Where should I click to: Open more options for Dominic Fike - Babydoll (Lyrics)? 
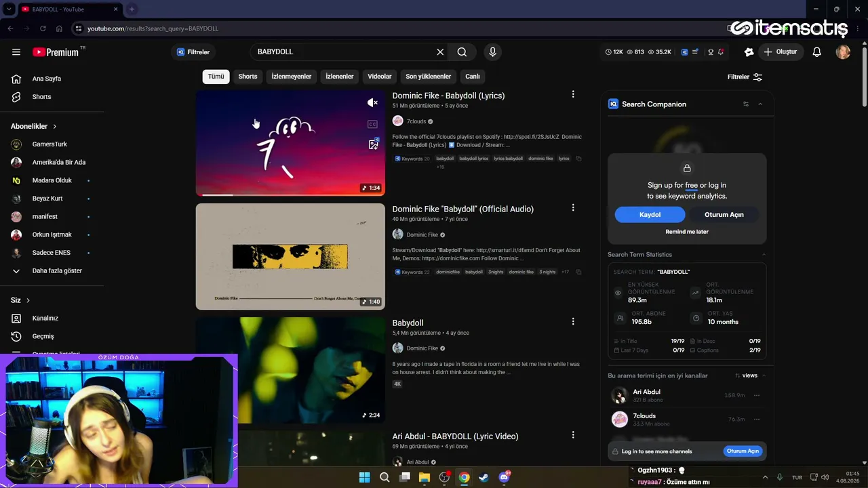tap(573, 95)
